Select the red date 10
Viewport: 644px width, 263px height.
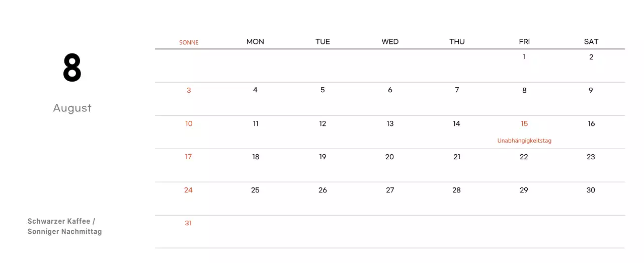[x=189, y=123]
